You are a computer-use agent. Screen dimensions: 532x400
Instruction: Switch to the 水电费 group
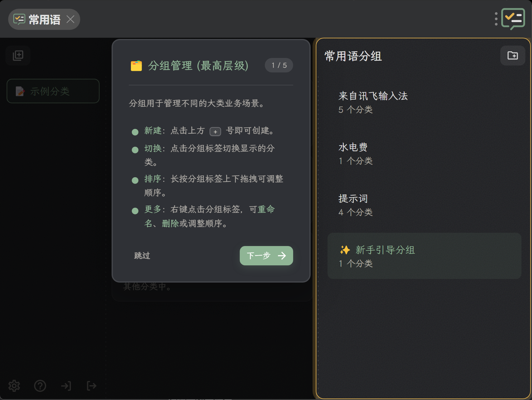point(424,154)
